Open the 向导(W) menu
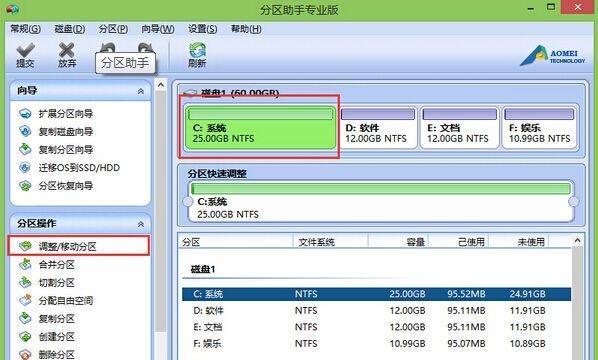The height and width of the screenshot is (360, 598). pyautogui.click(x=158, y=29)
